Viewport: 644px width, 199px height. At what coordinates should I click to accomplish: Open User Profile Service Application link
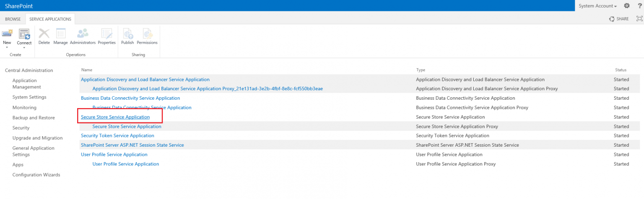coord(114,155)
